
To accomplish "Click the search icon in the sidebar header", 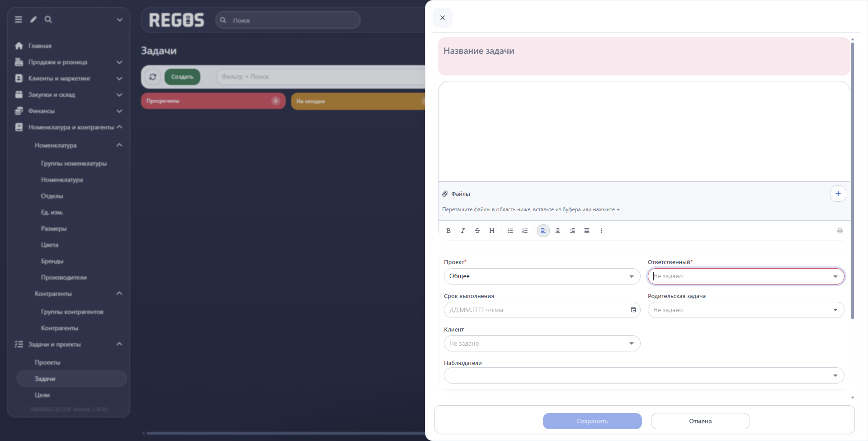I will point(48,19).
